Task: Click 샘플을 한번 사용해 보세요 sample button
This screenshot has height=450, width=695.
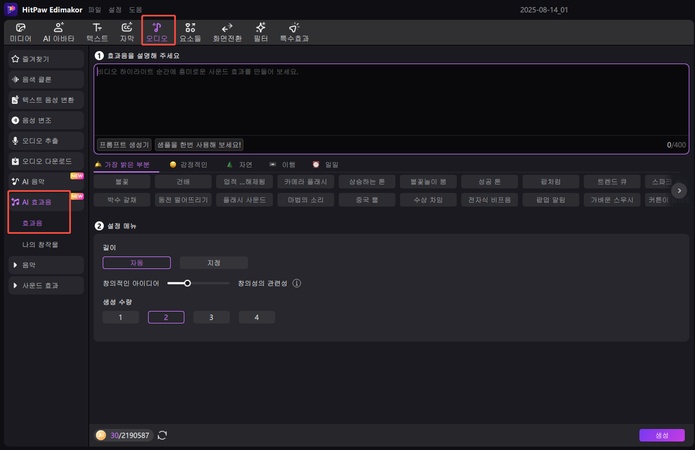Action: [199, 145]
